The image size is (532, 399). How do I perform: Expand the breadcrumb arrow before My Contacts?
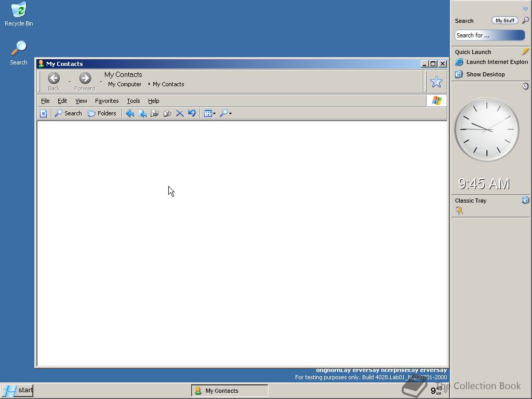tap(149, 84)
